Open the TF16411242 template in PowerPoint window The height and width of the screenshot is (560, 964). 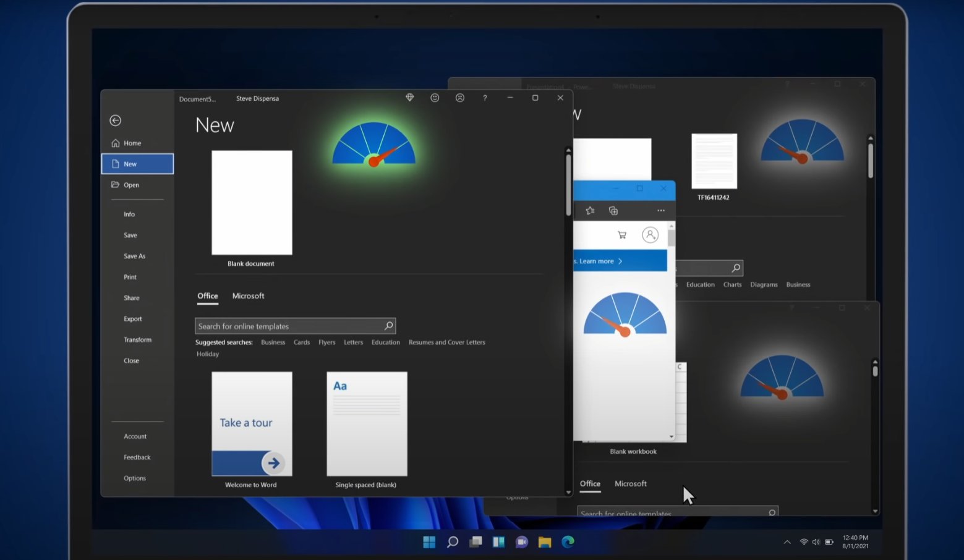(714, 161)
